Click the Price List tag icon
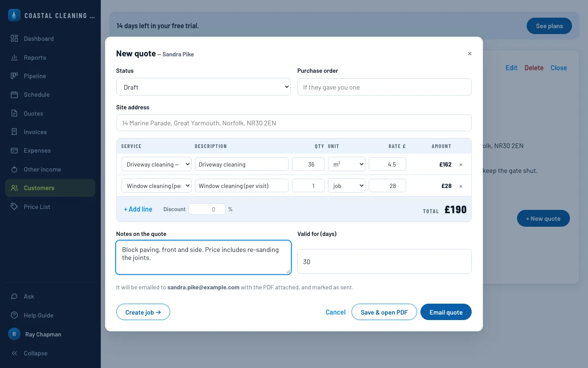 click(14, 207)
